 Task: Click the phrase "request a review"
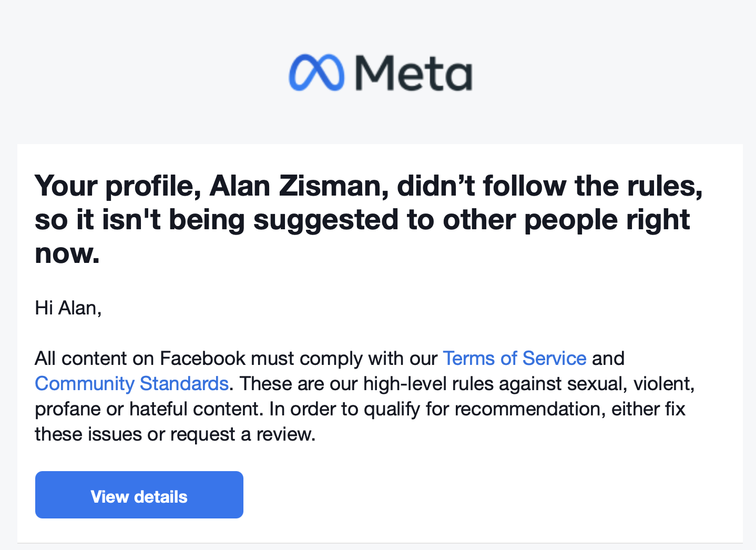[x=242, y=435]
